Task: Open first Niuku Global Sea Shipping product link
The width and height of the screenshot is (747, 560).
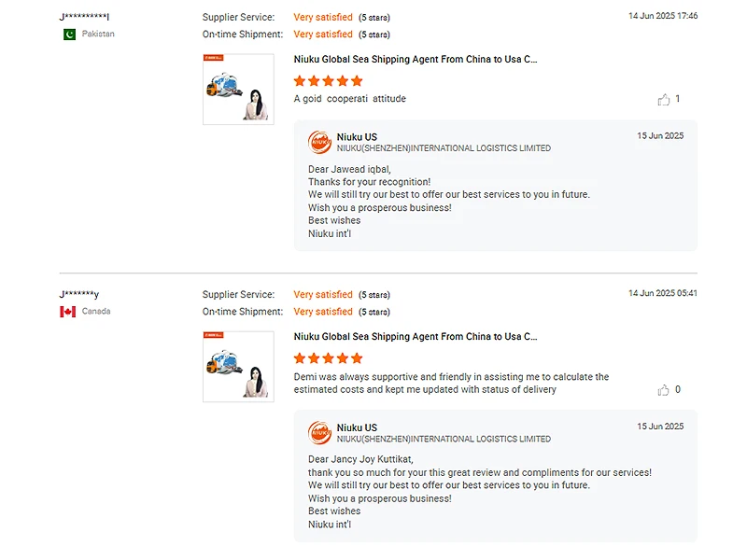Action: tap(416, 60)
